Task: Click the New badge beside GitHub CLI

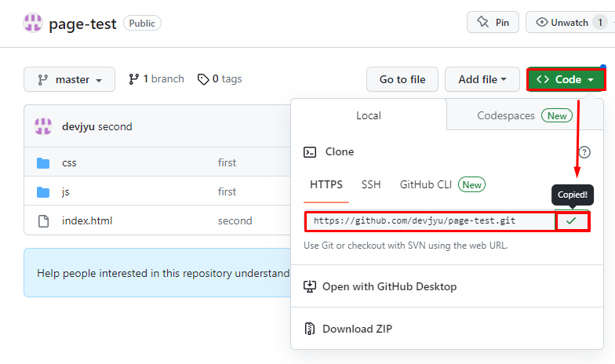Action: 471,185
